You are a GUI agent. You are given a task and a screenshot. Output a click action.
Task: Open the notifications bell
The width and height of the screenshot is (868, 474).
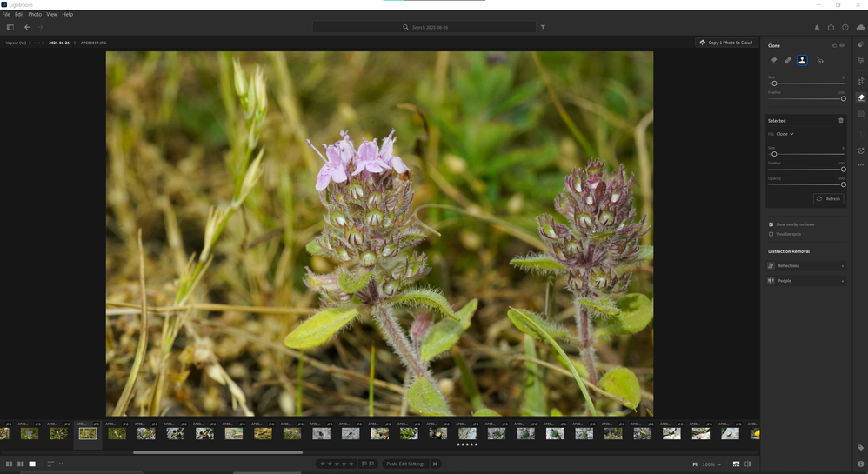click(x=817, y=27)
